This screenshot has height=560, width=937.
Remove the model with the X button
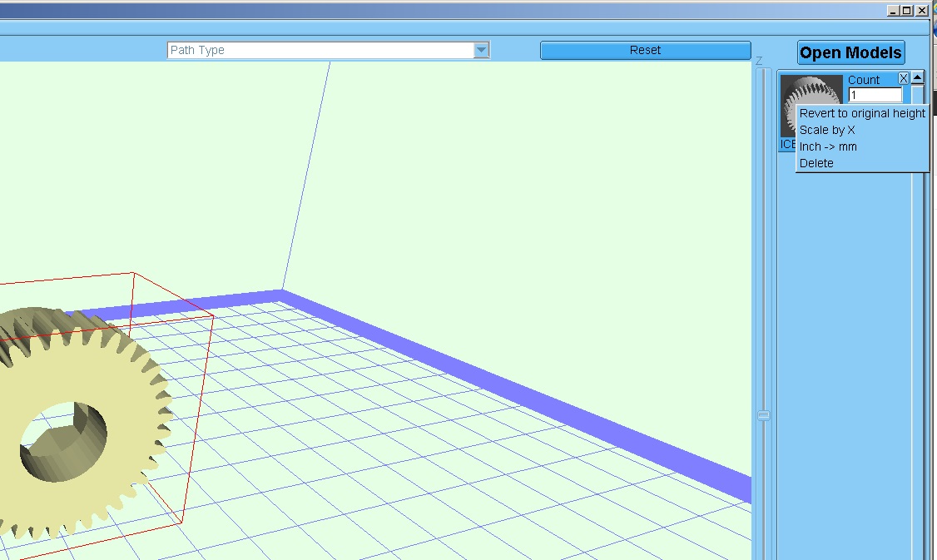(x=904, y=78)
